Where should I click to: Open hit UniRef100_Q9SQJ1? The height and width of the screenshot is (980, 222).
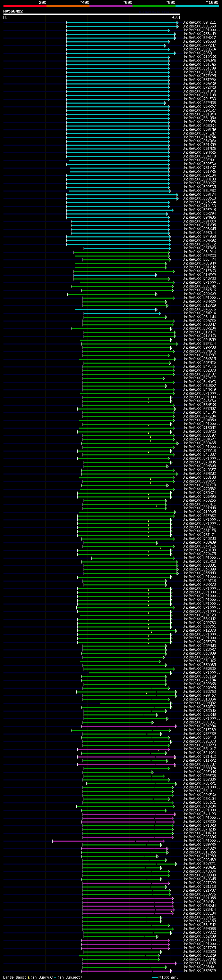pyautogui.click(x=199, y=53)
